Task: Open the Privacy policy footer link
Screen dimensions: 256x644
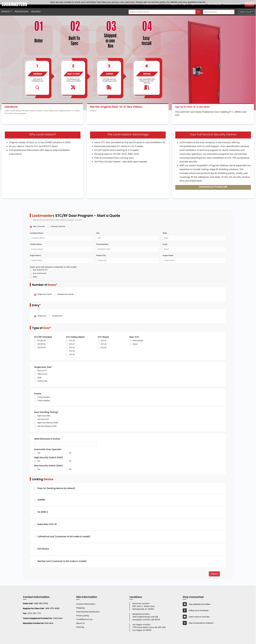Action: coord(83,615)
